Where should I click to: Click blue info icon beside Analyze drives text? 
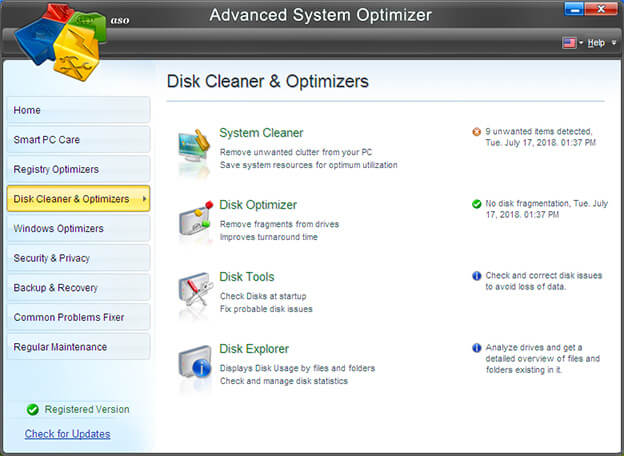tap(476, 348)
